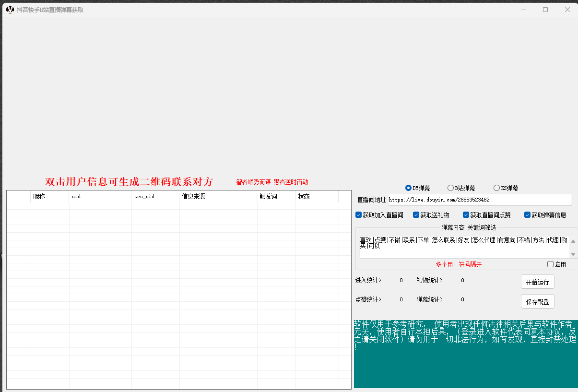Select the KS弹幕 radio button
This screenshot has height=392, width=578.
tap(496, 188)
